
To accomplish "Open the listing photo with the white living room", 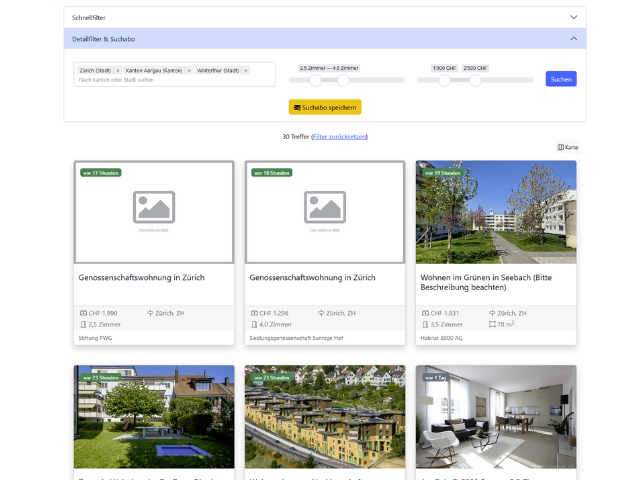I will (496, 416).
